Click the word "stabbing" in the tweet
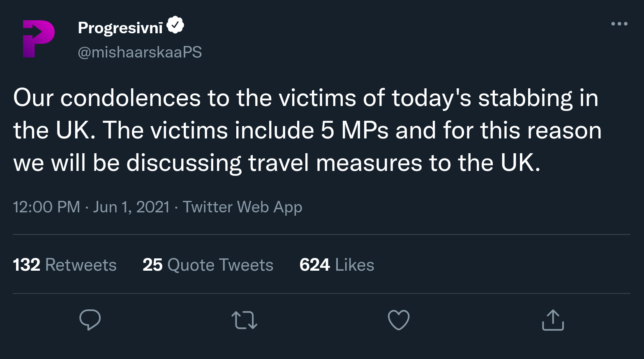The image size is (644, 359). [x=525, y=98]
